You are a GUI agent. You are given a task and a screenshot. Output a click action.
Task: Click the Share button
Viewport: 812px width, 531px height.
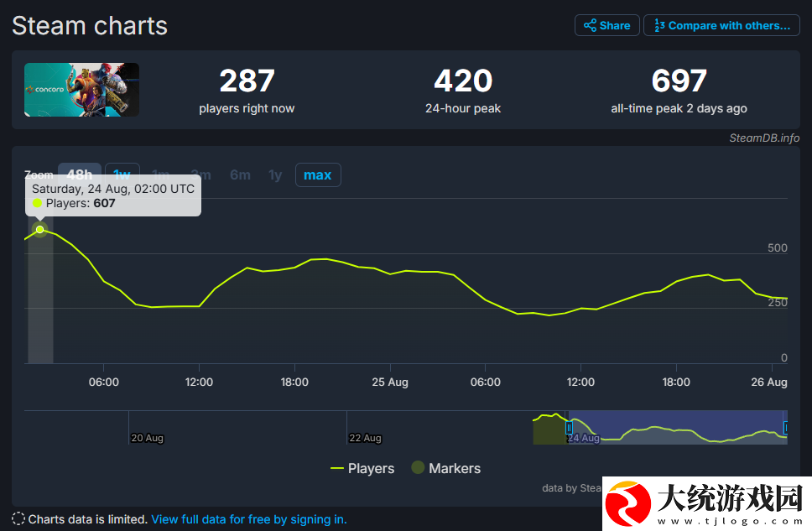pos(607,25)
